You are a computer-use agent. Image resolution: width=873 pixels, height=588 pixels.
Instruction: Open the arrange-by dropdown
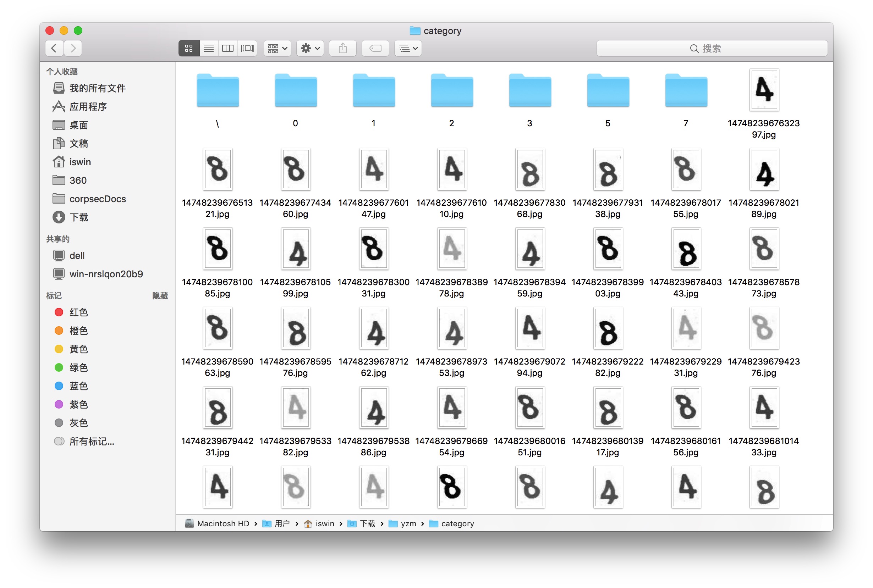pyautogui.click(x=277, y=48)
